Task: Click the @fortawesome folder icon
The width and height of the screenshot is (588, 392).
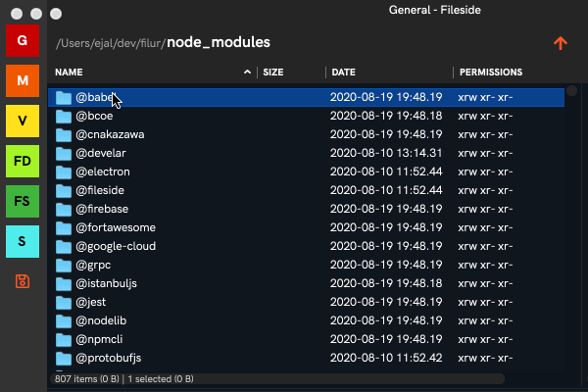Action: [64, 227]
